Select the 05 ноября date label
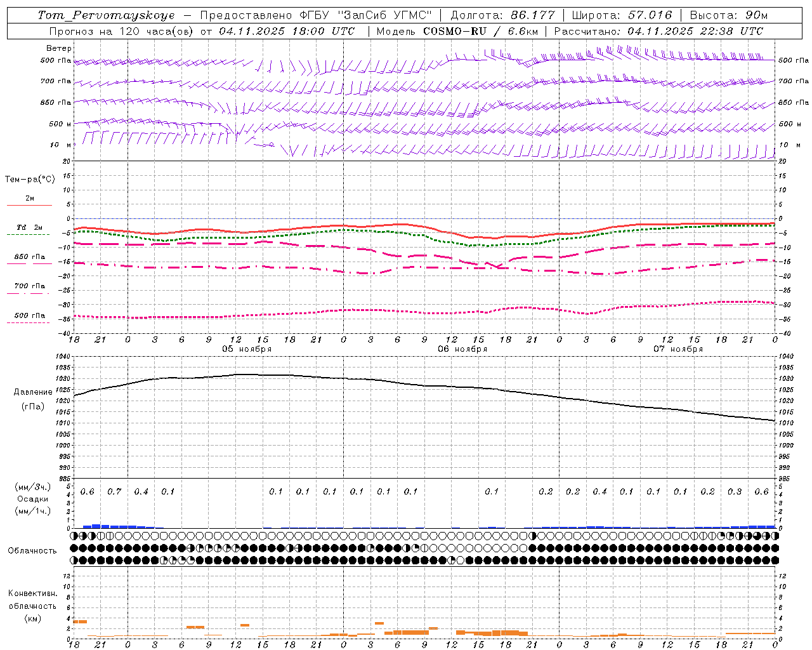The height and width of the screenshot is (650, 812). (247, 349)
